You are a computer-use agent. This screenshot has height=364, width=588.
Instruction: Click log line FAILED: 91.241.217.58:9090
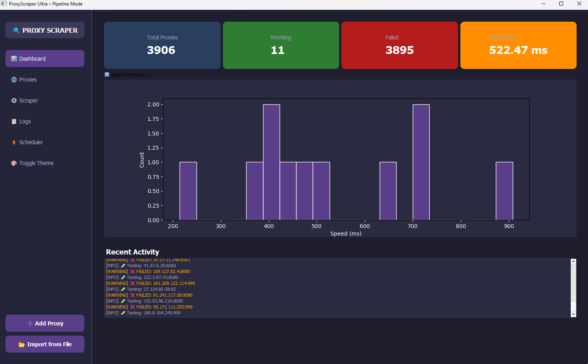pyautogui.click(x=149, y=295)
